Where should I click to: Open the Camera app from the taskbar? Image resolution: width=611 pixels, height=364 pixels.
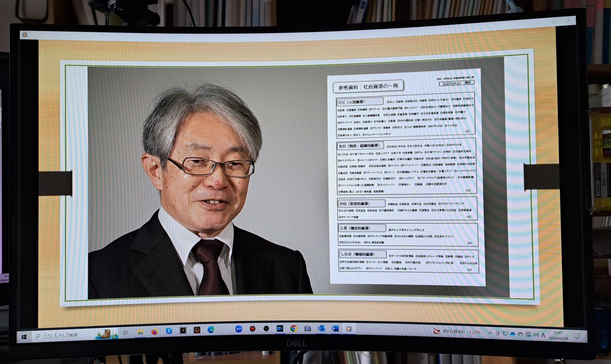pyautogui.click(x=307, y=328)
